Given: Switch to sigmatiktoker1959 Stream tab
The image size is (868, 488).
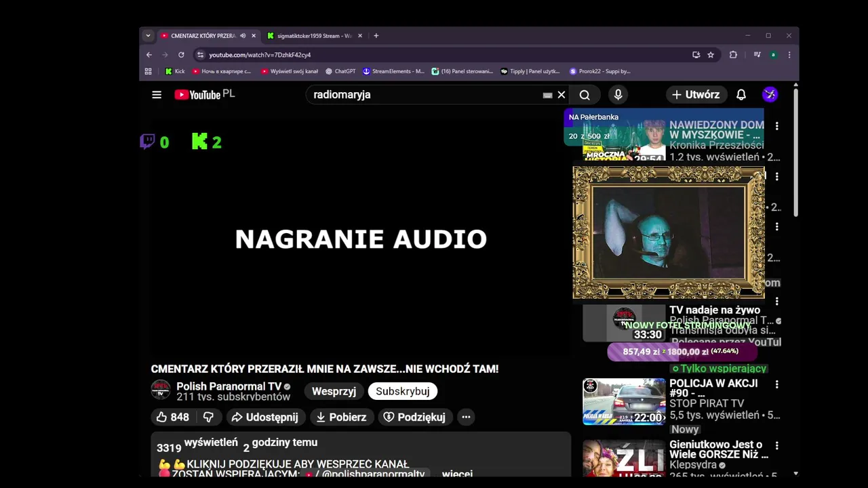Looking at the screenshot, I should (314, 36).
